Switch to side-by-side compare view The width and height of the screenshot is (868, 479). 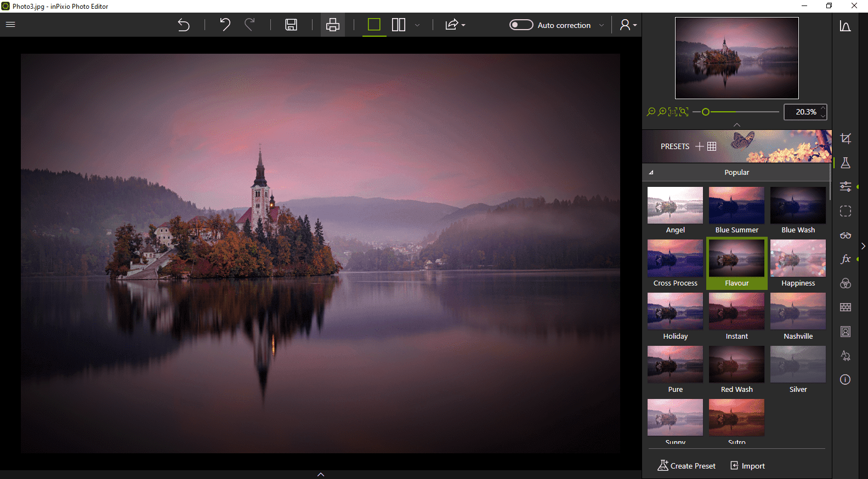coord(399,25)
